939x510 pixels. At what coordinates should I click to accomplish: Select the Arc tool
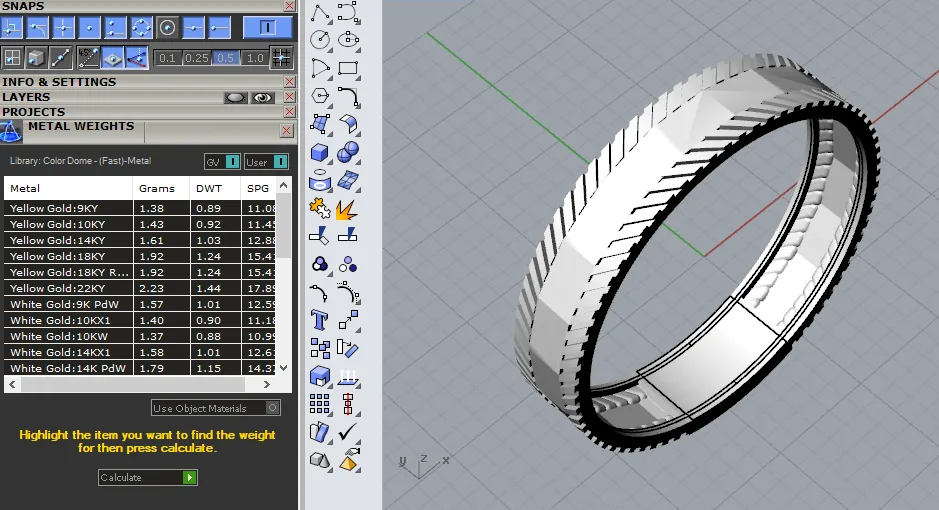[320, 68]
